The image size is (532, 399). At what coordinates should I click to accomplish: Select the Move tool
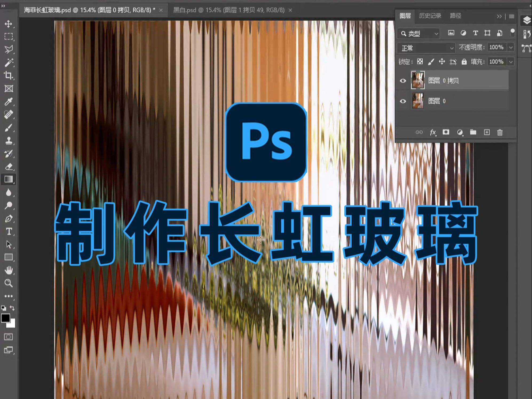(x=9, y=24)
